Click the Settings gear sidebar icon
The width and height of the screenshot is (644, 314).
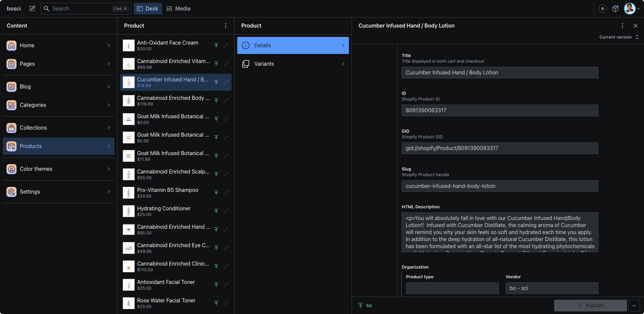click(12, 192)
